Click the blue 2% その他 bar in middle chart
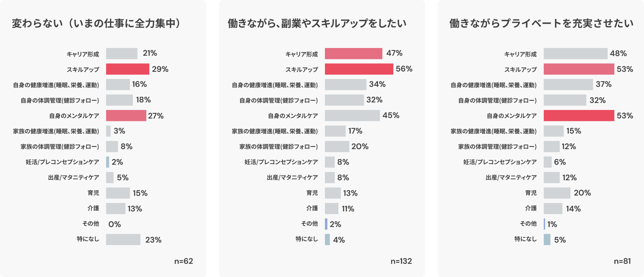This screenshot has width=644, height=277. pos(326,224)
